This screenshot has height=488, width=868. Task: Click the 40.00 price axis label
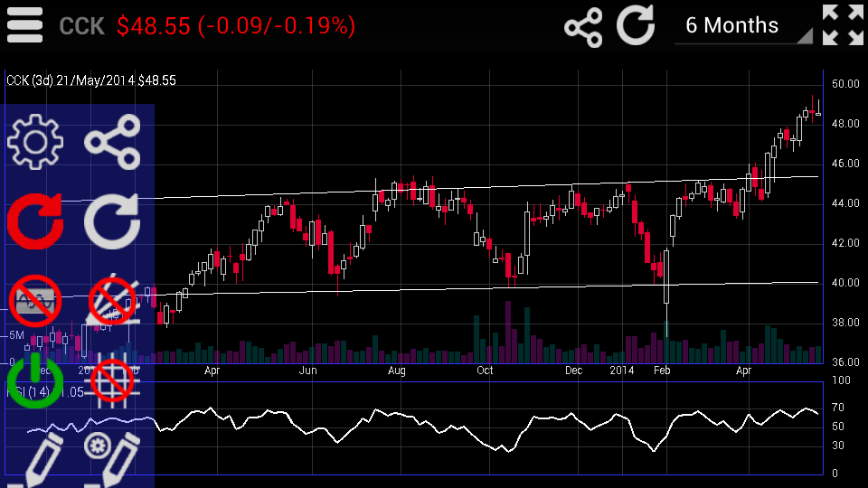pyautogui.click(x=845, y=283)
